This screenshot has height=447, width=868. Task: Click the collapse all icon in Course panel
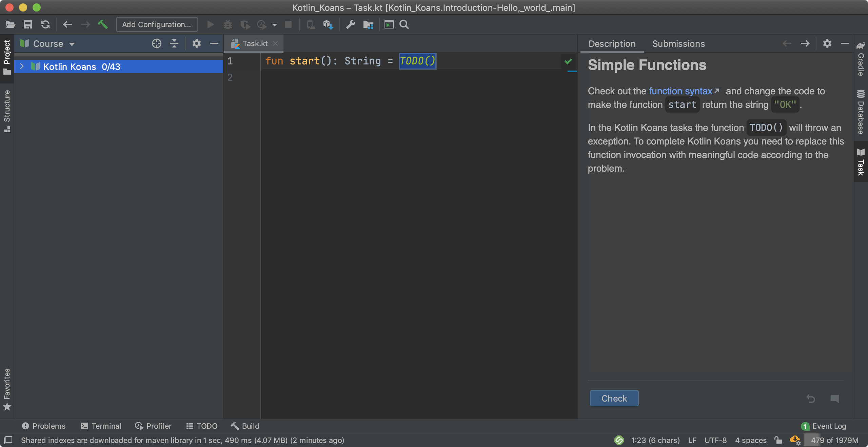[x=174, y=44]
